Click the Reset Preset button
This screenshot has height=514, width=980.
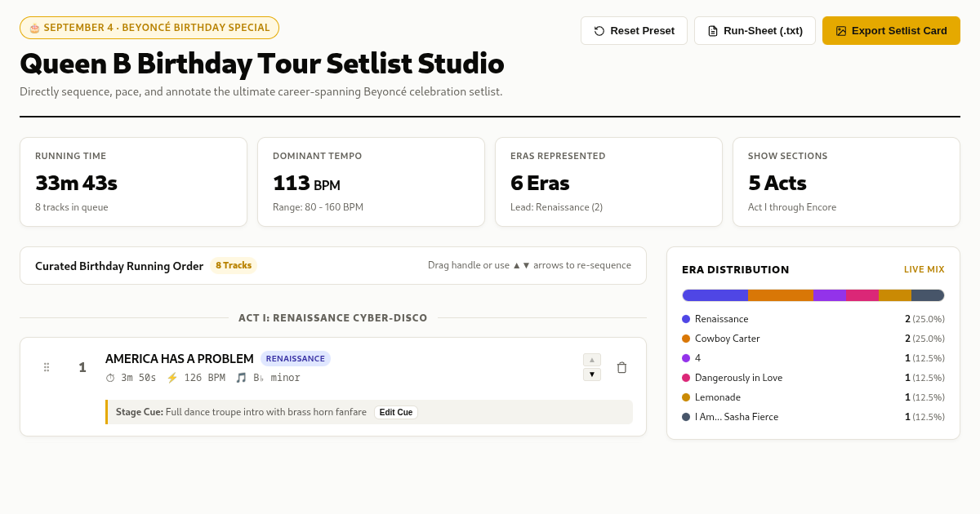tap(634, 31)
